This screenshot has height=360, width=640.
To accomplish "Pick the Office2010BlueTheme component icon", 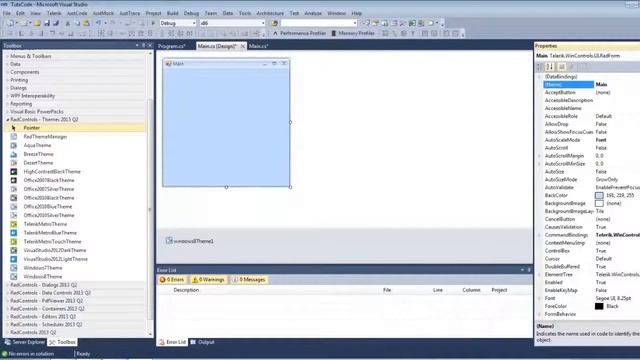I will pos(14,207).
